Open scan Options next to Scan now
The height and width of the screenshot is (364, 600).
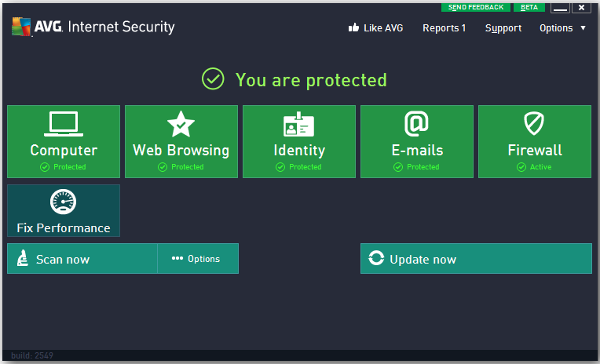click(198, 258)
